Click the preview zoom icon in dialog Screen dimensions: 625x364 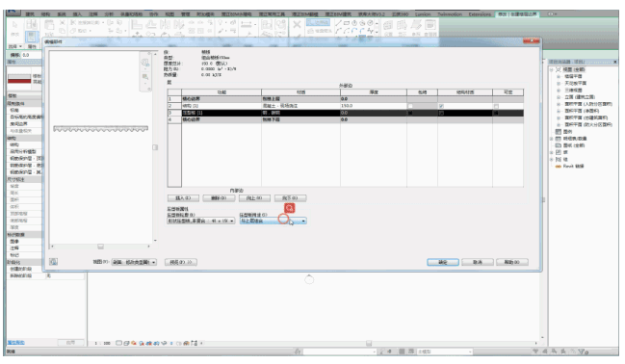pos(145,63)
